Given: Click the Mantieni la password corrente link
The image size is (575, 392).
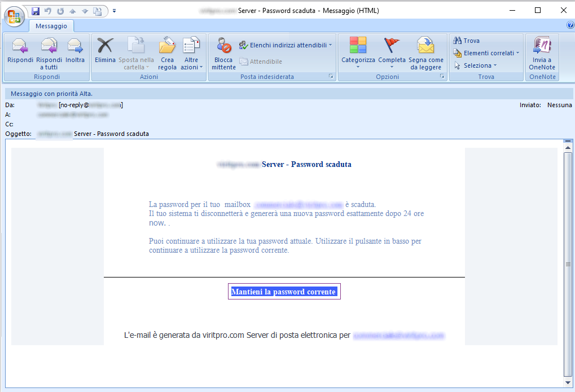Looking at the screenshot, I should (x=284, y=292).
